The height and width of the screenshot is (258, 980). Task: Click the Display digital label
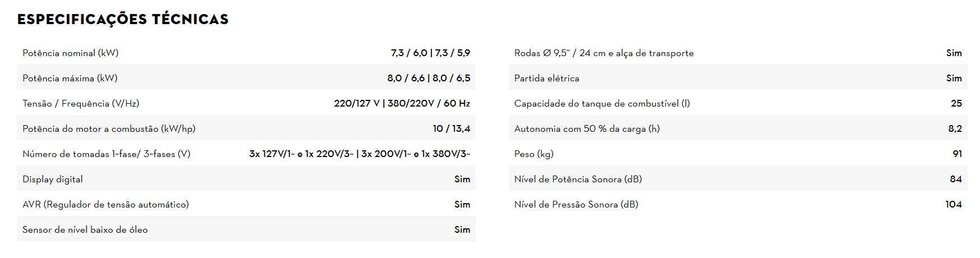53,179
